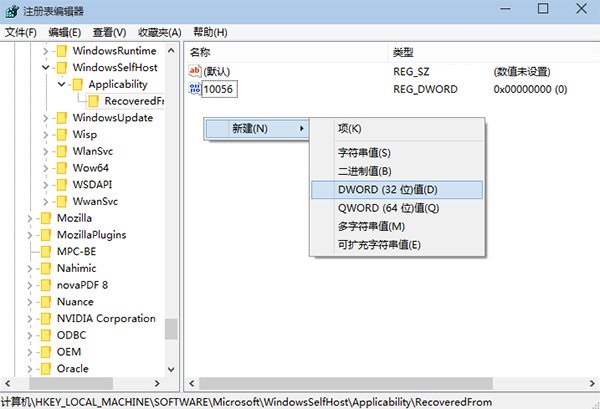Click the tree pane scroll down arrow
600x409 pixels.
pyautogui.click(x=171, y=369)
